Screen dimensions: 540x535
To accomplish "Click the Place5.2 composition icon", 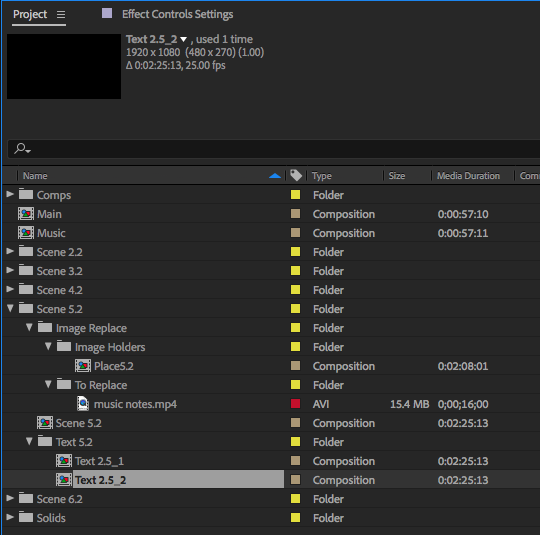I will pyautogui.click(x=83, y=366).
